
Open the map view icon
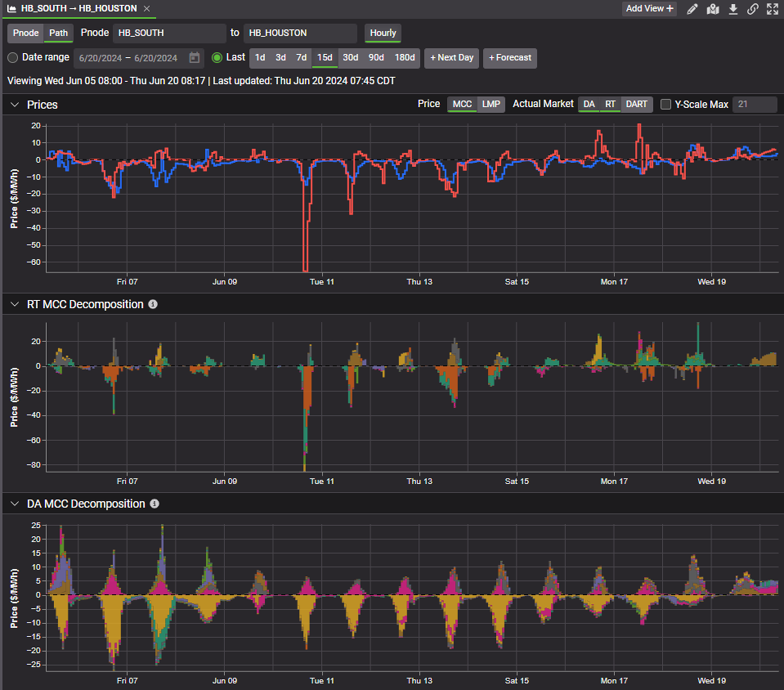click(x=712, y=9)
